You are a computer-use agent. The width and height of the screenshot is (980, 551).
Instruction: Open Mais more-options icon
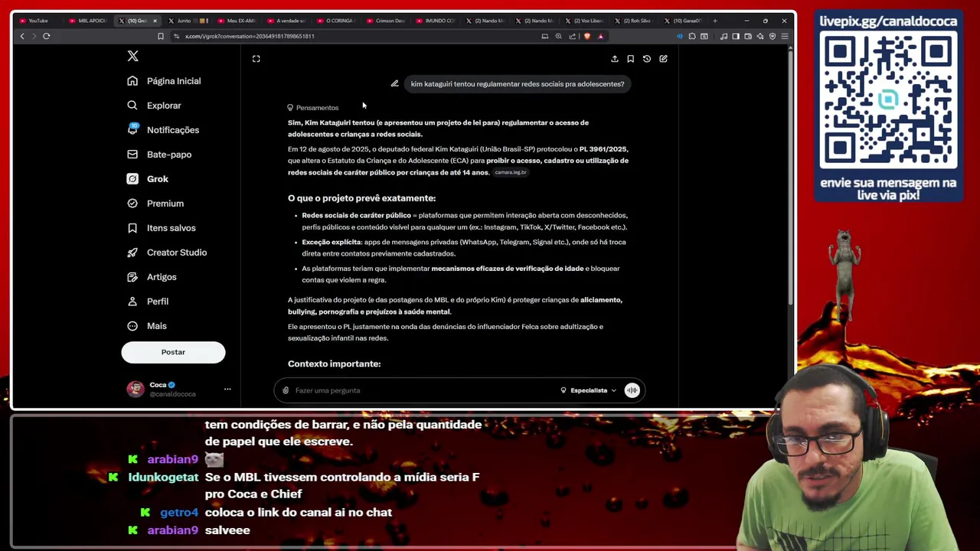point(132,326)
